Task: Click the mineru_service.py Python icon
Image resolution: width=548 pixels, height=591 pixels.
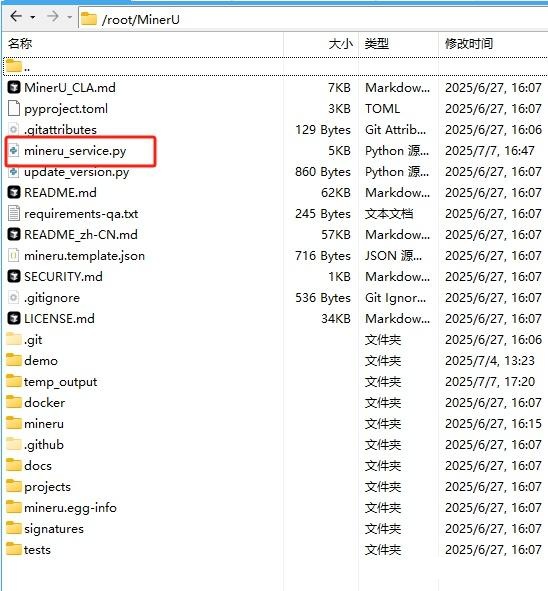Action: tap(14, 151)
